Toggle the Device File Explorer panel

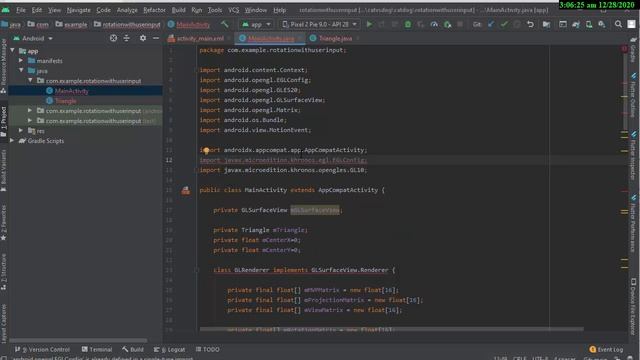pyautogui.click(x=633, y=306)
